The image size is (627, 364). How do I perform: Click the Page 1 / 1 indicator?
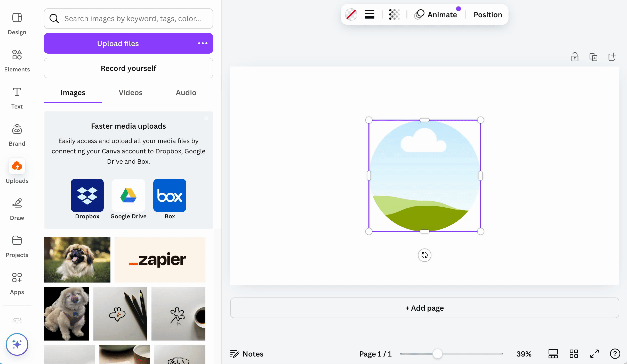(375, 354)
